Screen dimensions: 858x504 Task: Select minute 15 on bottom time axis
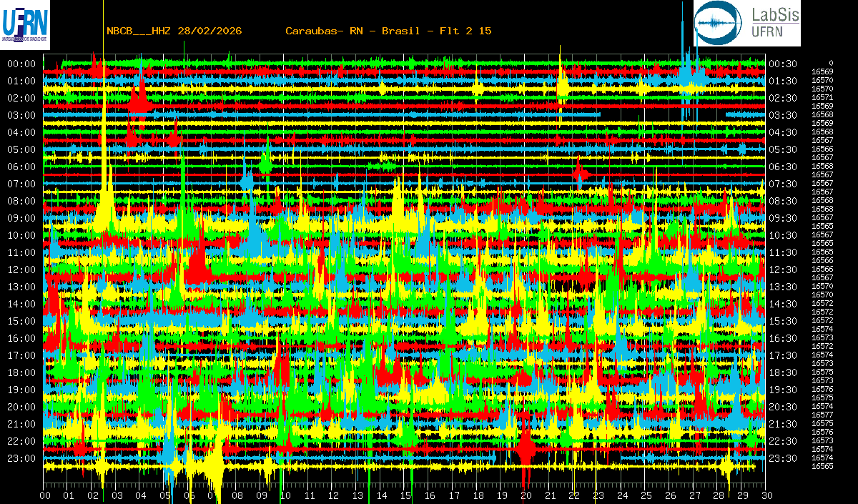pyautogui.click(x=405, y=495)
